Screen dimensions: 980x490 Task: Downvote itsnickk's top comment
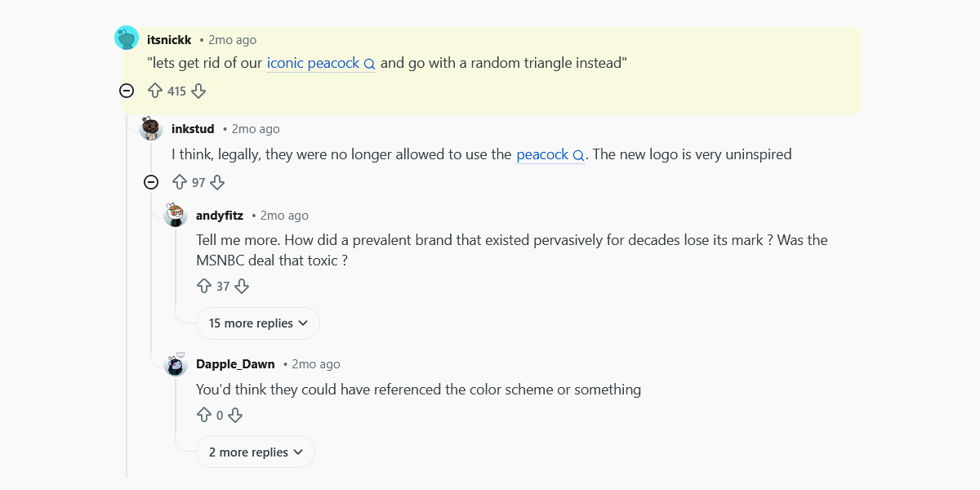(198, 91)
